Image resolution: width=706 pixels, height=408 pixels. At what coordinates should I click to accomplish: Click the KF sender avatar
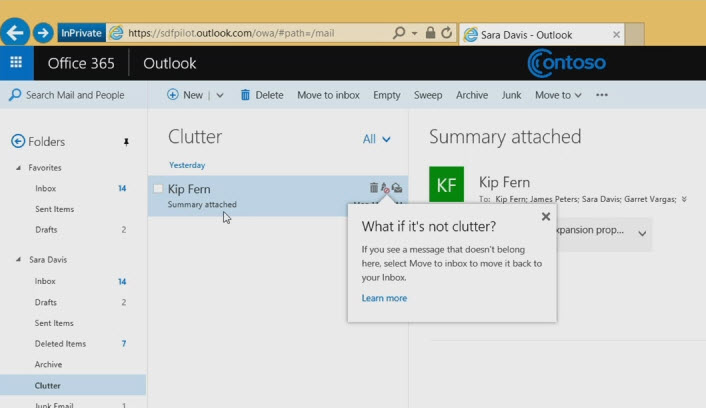pyautogui.click(x=446, y=184)
